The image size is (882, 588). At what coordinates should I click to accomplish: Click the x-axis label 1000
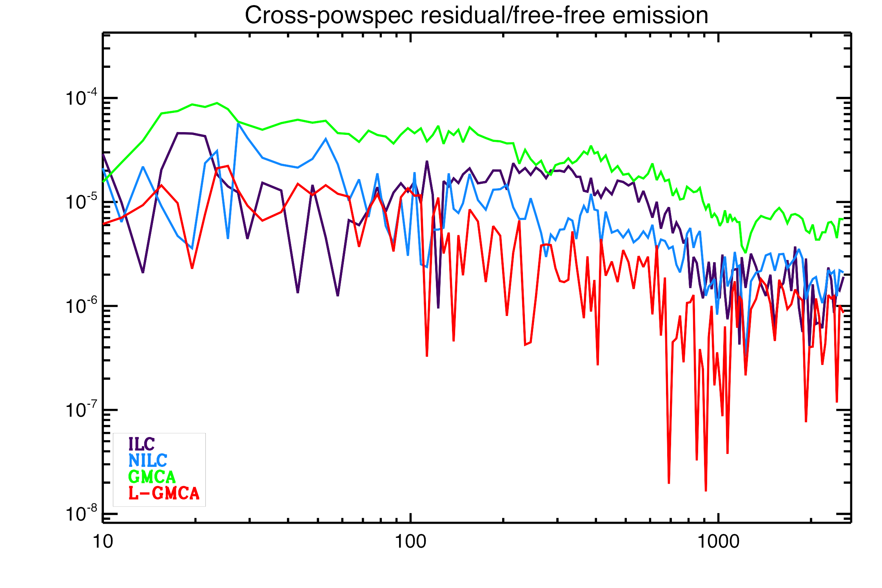coord(718,542)
